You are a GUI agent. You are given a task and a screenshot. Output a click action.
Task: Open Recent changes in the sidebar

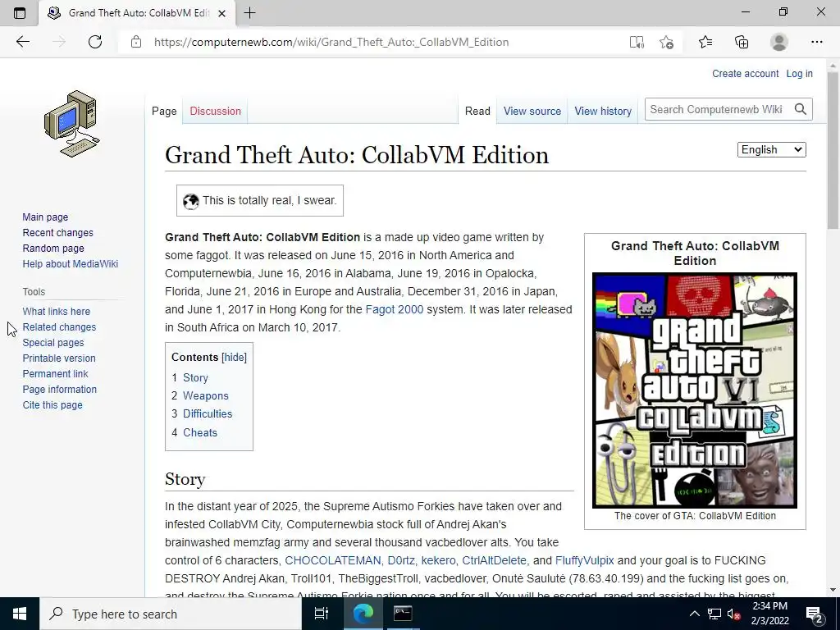point(58,232)
